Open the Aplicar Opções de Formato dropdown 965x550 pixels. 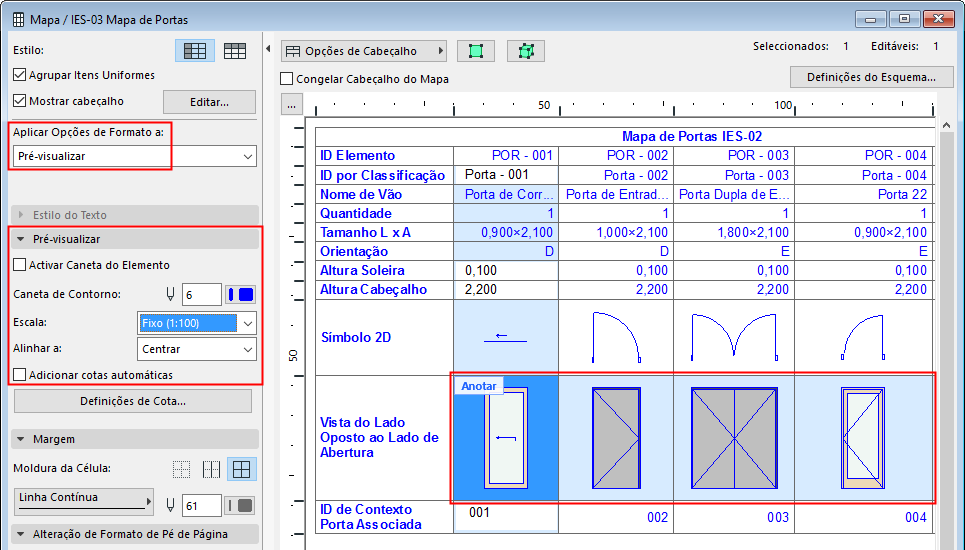coord(134,157)
